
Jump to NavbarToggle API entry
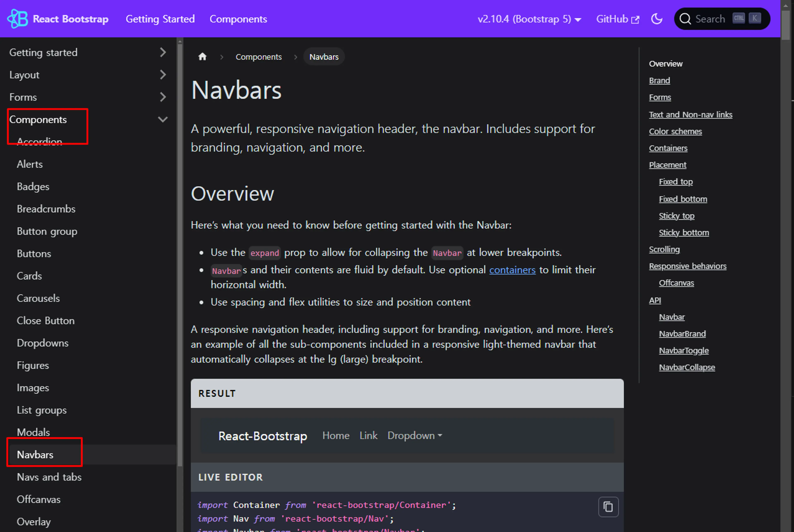pos(684,350)
